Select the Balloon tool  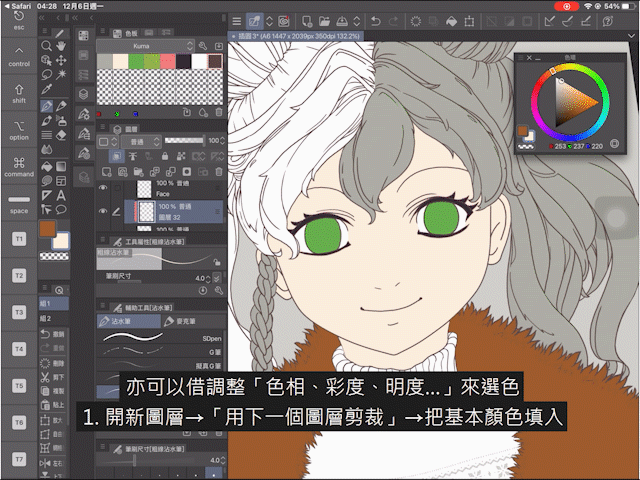pyautogui.click(x=61, y=210)
